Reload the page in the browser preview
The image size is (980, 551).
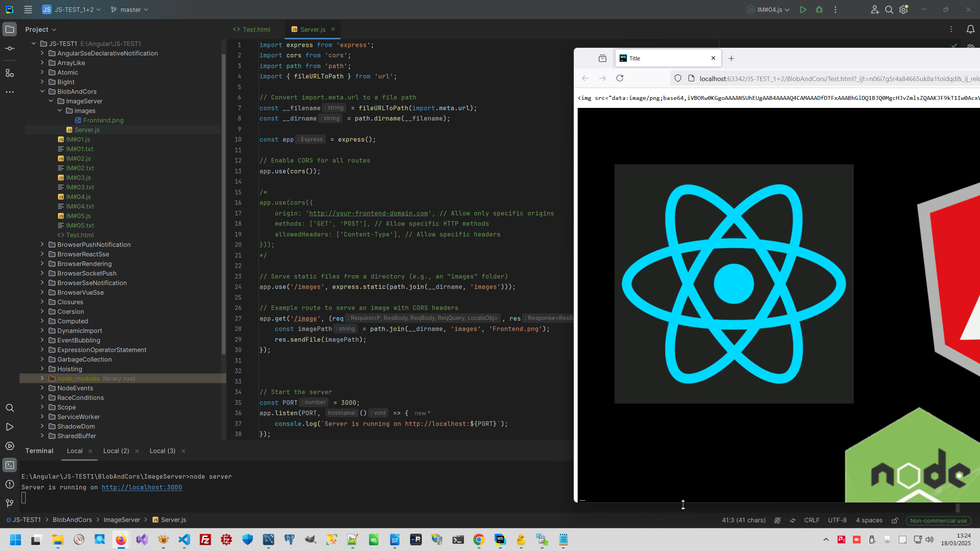point(620,78)
